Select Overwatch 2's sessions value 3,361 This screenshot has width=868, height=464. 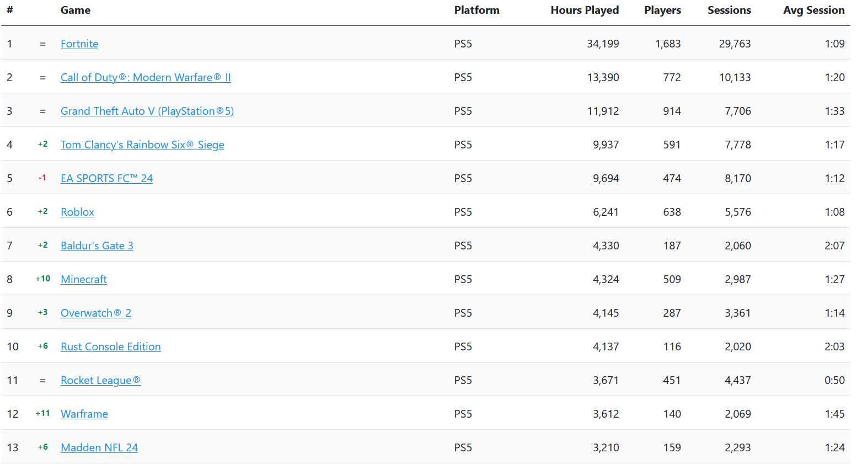pos(738,313)
